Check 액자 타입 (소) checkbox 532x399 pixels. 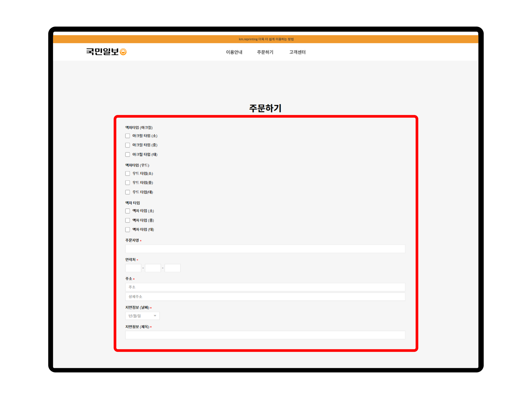point(127,211)
